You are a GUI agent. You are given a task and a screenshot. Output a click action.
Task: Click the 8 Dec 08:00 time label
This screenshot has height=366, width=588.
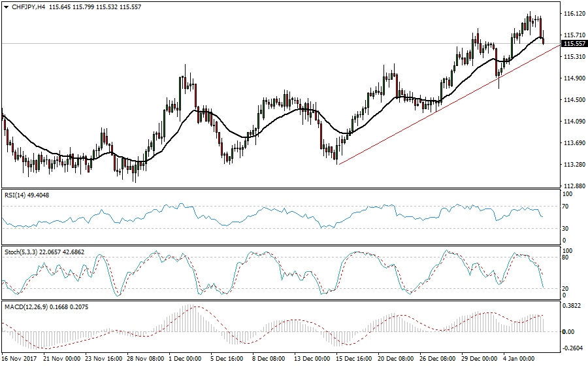269,359
